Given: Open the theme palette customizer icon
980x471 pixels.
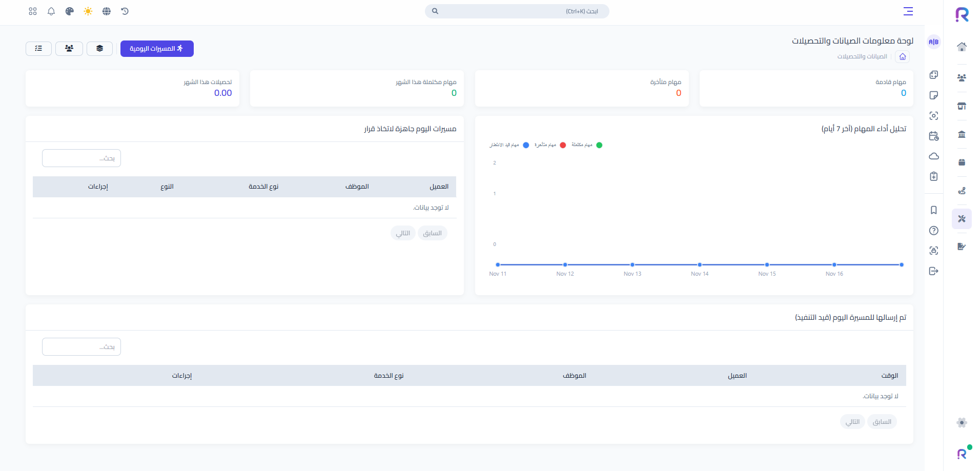Looking at the screenshot, I should (x=69, y=11).
